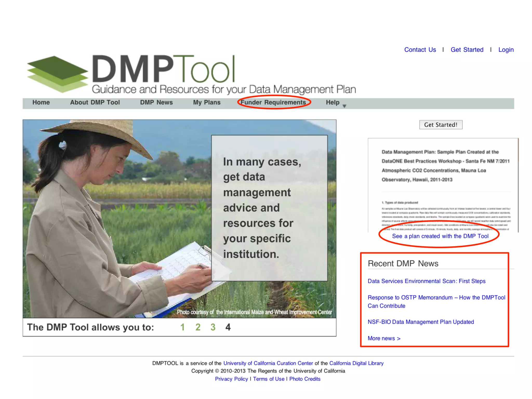Click Get Started link at top
Viewport: 532px width, 399px height.
[467, 50]
